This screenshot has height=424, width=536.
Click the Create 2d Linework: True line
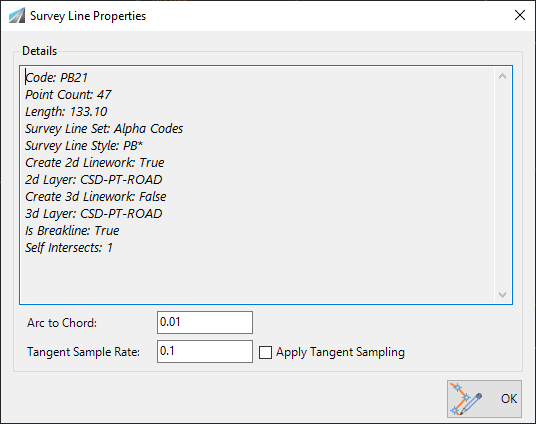tap(94, 163)
